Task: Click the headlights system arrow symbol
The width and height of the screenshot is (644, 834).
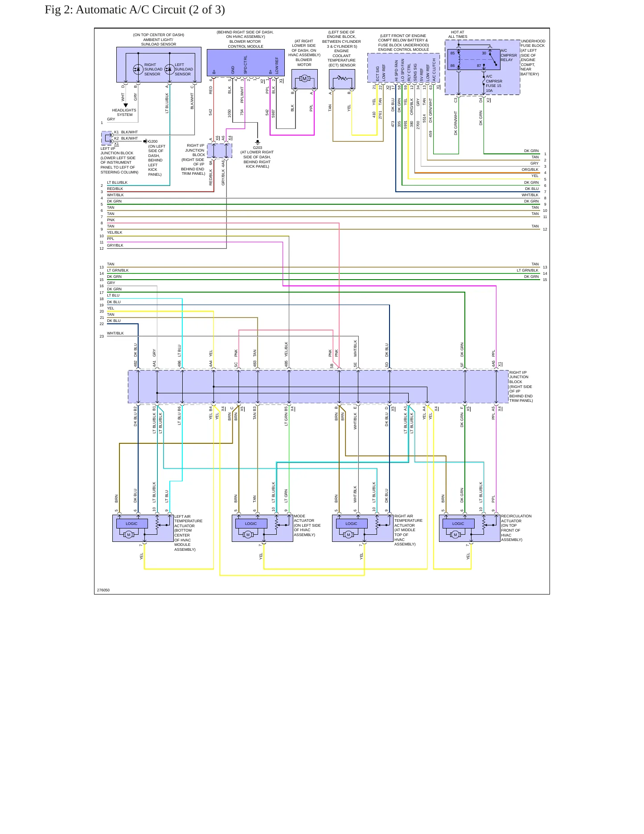Action: coord(126,106)
